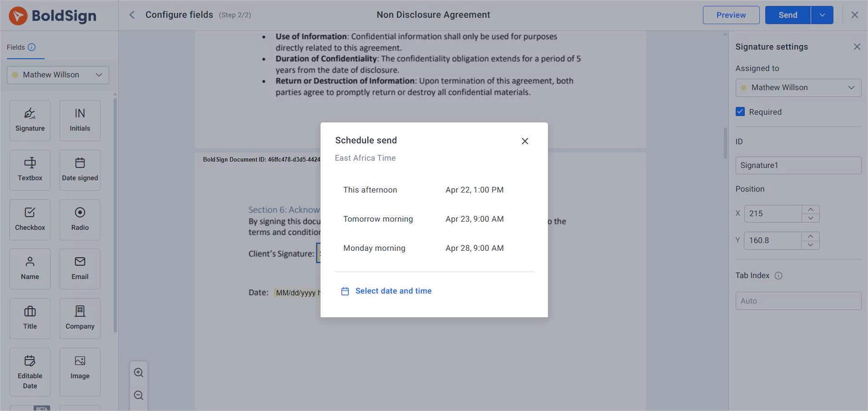Image resolution: width=868 pixels, height=411 pixels.
Task: Add a Checkbox field
Action: pyautogui.click(x=30, y=220)
